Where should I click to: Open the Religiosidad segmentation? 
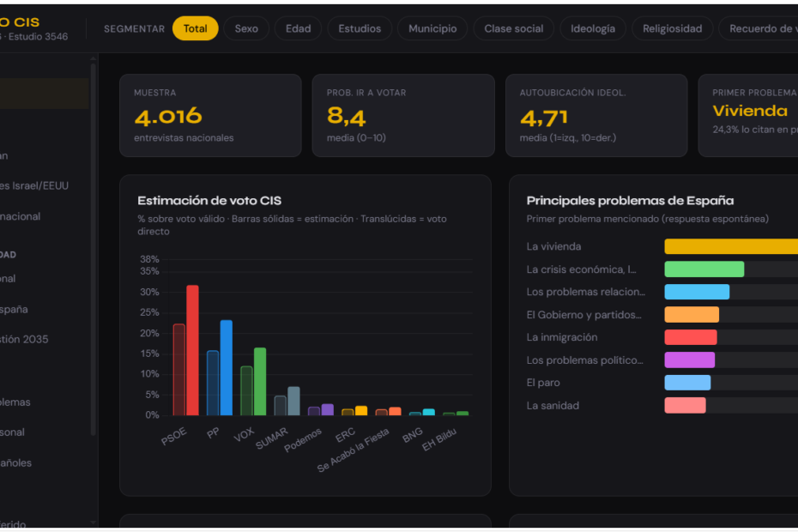[673, 28]
